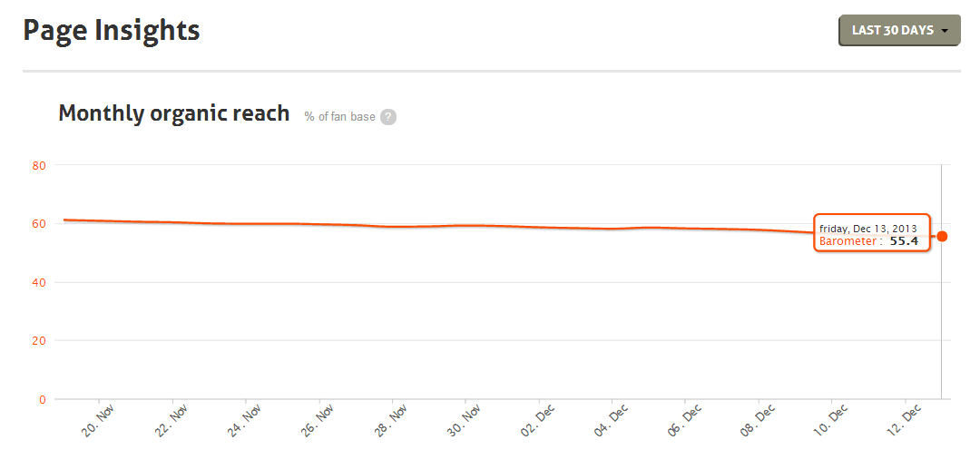Select the 24. Nov date label
This screenshot has height=469, width=980.
(x=246, y=421)
